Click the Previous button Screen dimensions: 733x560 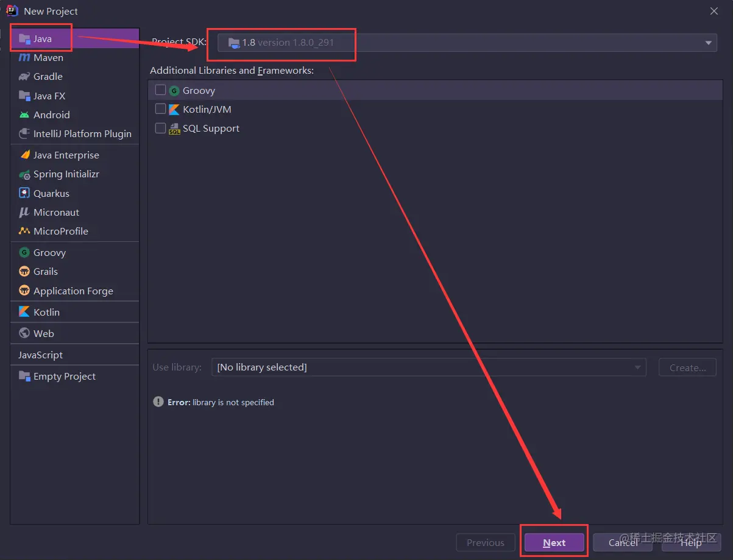point(486,542)
